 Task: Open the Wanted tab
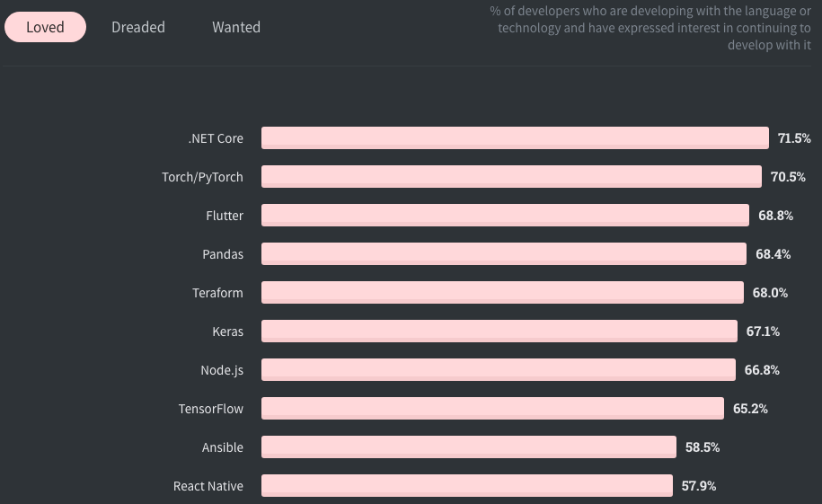click(236, 27)
